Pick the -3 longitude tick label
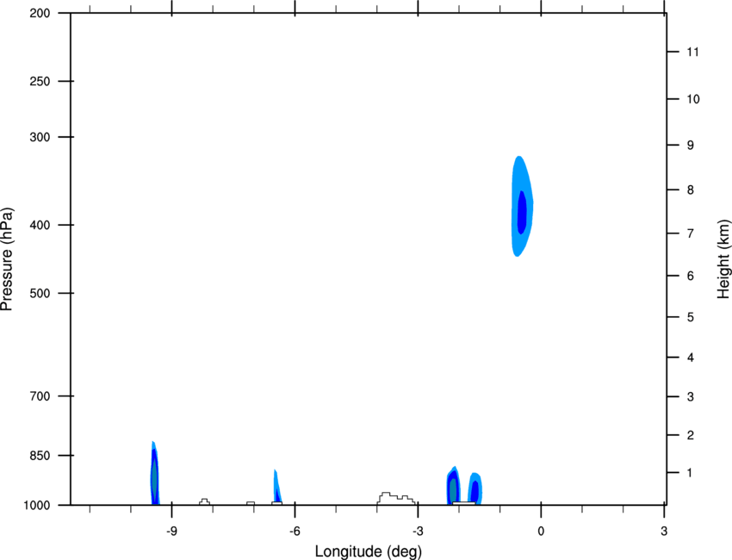The height and width of the screenshot is (560, 732). coord(418,532)
